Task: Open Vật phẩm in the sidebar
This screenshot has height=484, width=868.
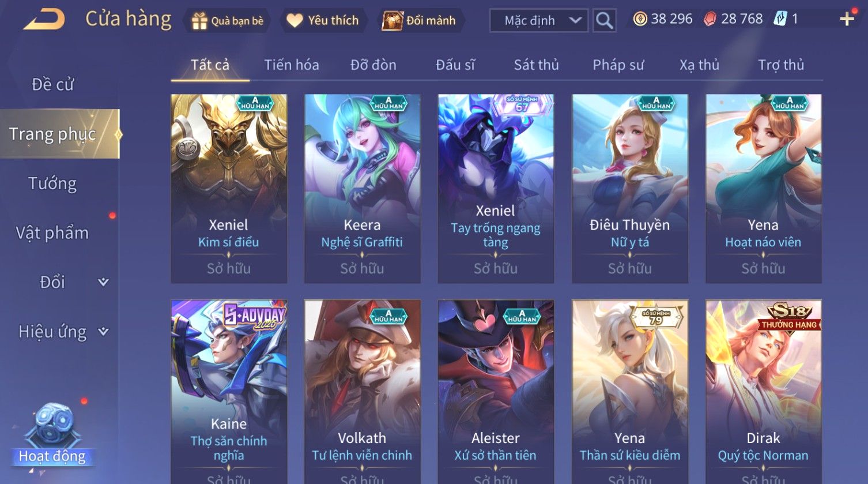Action: [52, 233]
